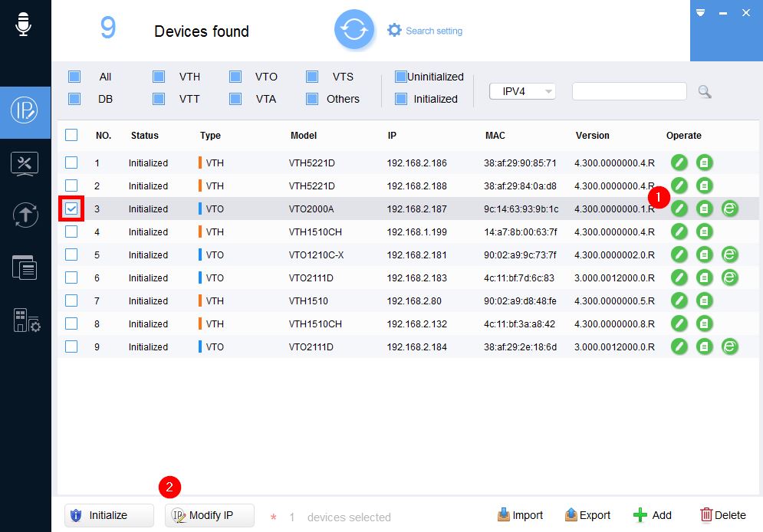Click the Initialize button

pos(109,515)
